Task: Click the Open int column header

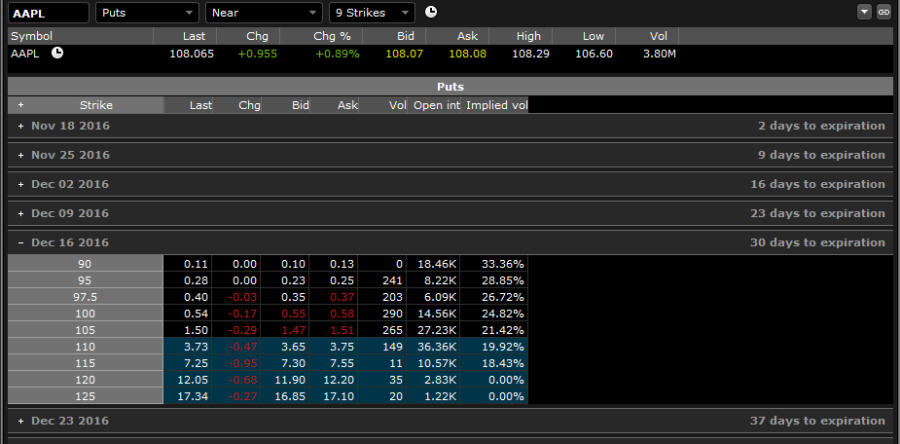Action: point(436,105)
